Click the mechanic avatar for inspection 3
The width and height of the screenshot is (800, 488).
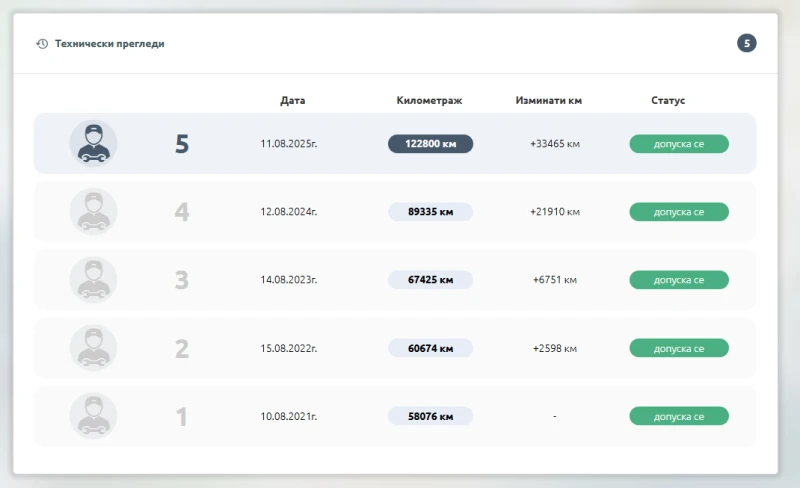(x=93, y=280)
